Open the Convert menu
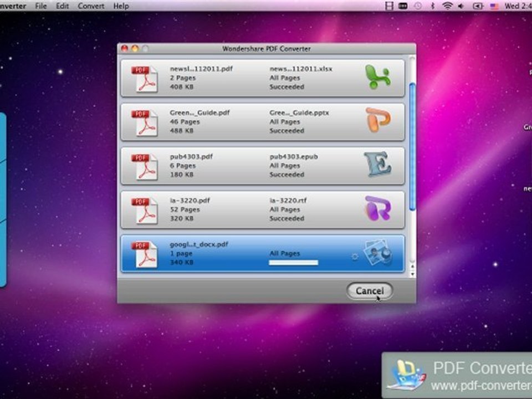Image resolution: width=532 pixels, height=399 pixels. coord(91,6)
